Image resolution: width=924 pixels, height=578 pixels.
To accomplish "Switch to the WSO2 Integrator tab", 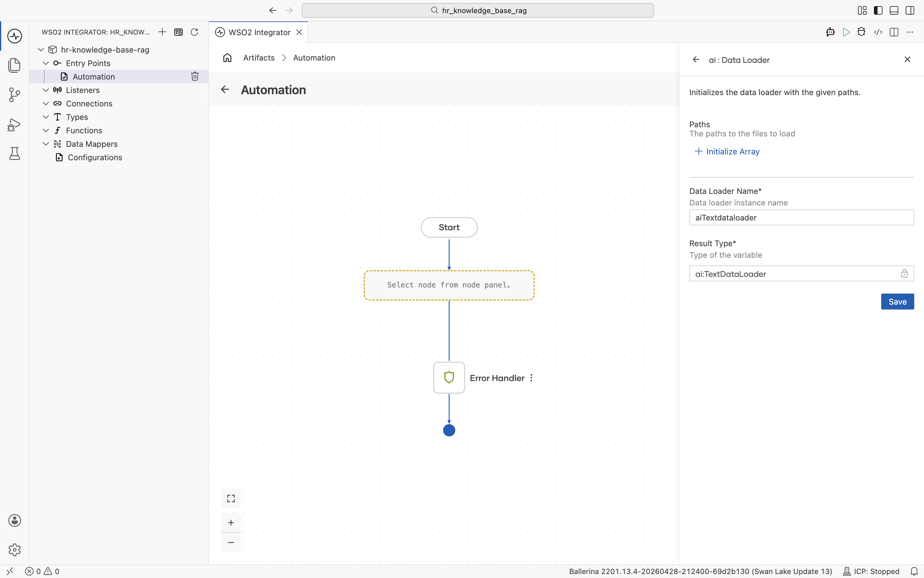I will (x=259, y=32).
